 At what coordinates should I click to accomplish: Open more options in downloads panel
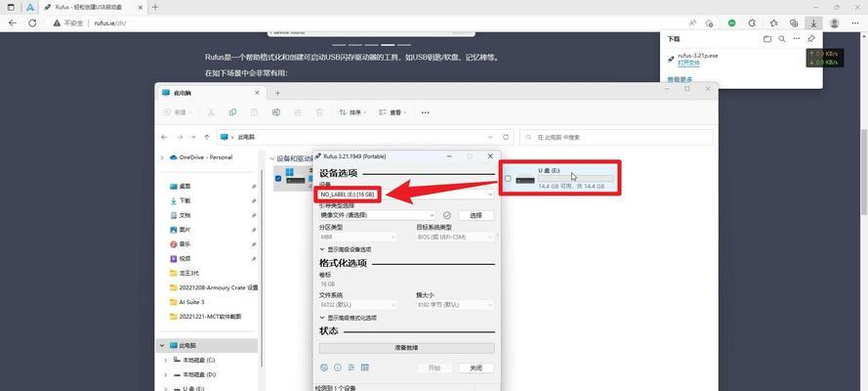point(797,39)
